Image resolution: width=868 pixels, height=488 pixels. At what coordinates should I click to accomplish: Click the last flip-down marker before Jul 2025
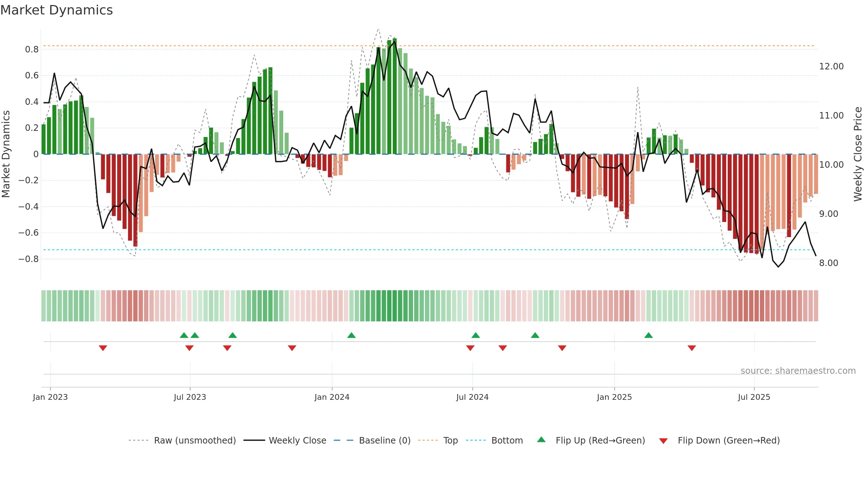click(x=692, y=348)
